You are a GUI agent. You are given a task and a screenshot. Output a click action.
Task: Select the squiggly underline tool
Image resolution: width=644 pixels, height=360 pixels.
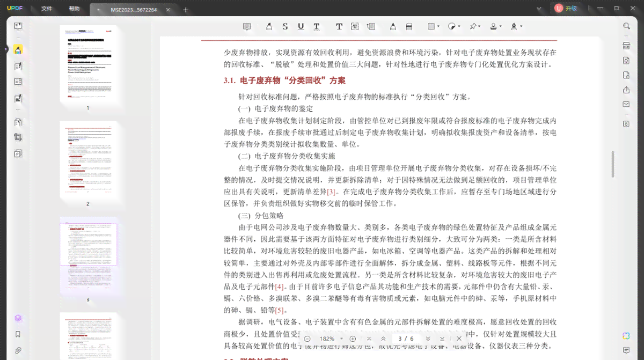[317, 26]
